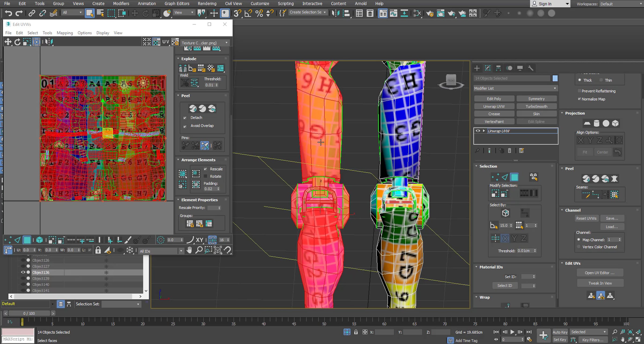Click the Undo arrow in main toolbar
Viewport: 644px width, 344px height.
(x=8, y=13)
